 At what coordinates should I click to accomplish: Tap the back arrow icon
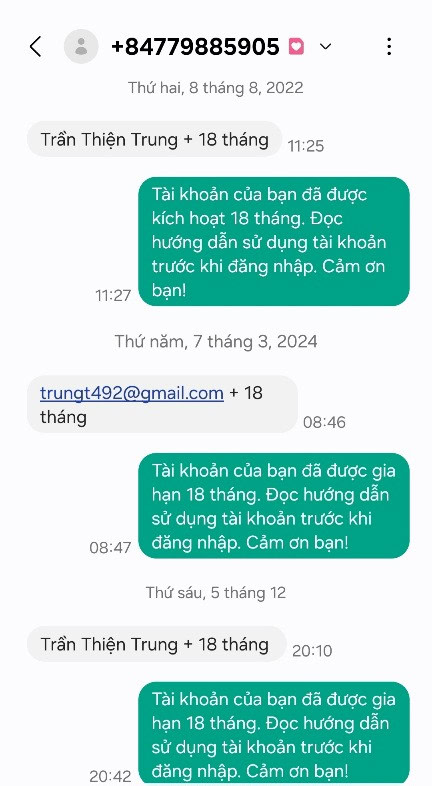(x=36, y=47)
